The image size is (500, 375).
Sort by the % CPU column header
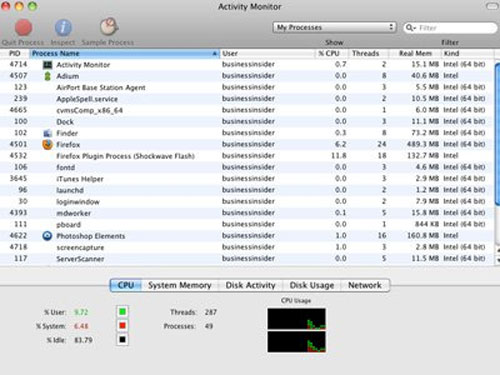(332, 54)
